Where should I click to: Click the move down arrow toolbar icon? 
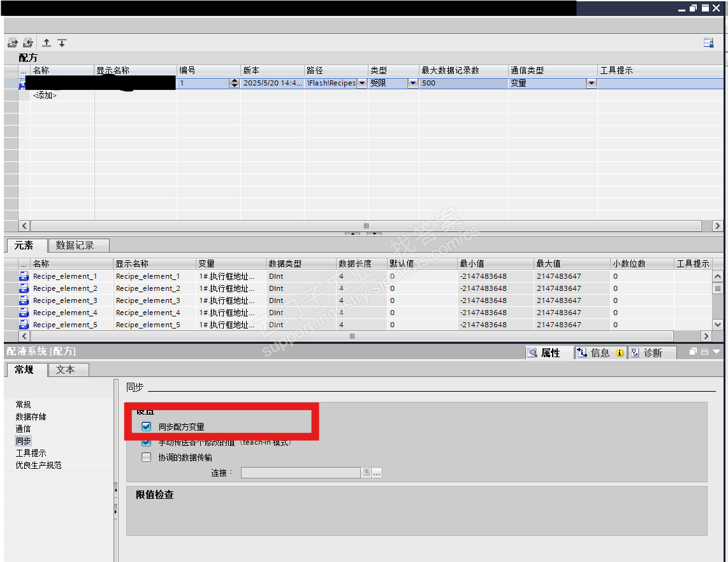tap(62, 43)
